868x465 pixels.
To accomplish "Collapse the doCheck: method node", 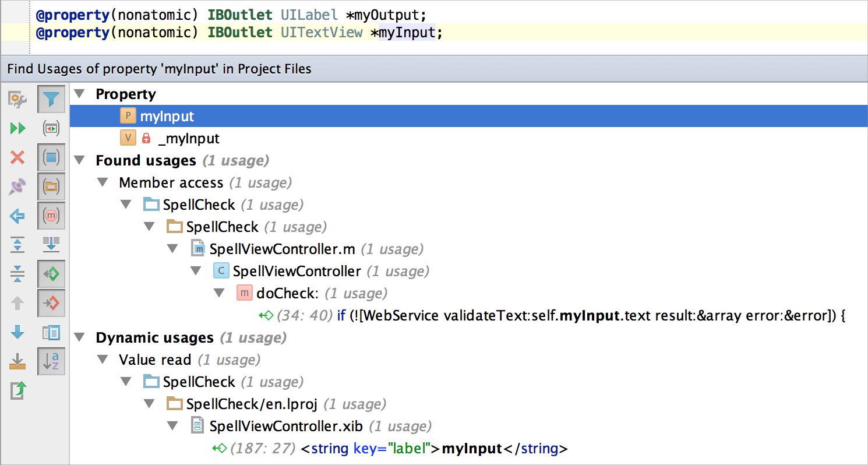I will (x=220, y=293).
